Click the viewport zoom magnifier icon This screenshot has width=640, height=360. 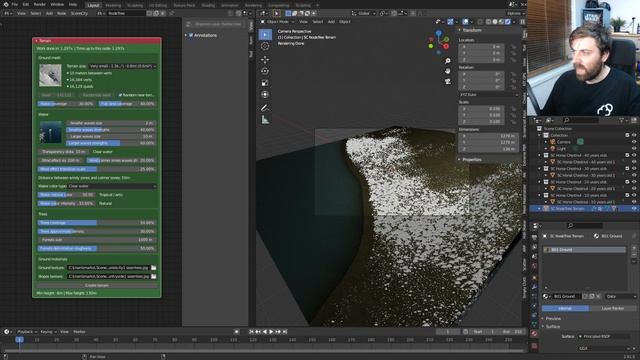click(448, 61)
